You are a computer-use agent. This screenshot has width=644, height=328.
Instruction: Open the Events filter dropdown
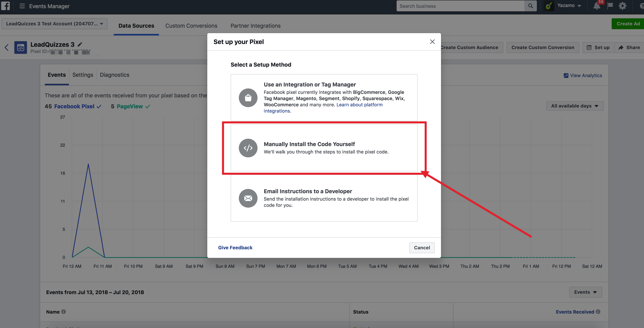(x=586, y=292)
